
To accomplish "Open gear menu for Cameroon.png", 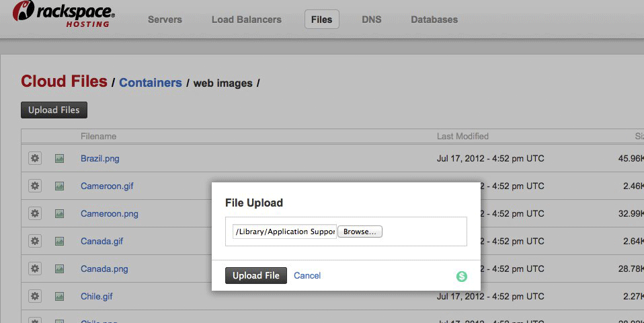I will [35, 213].
